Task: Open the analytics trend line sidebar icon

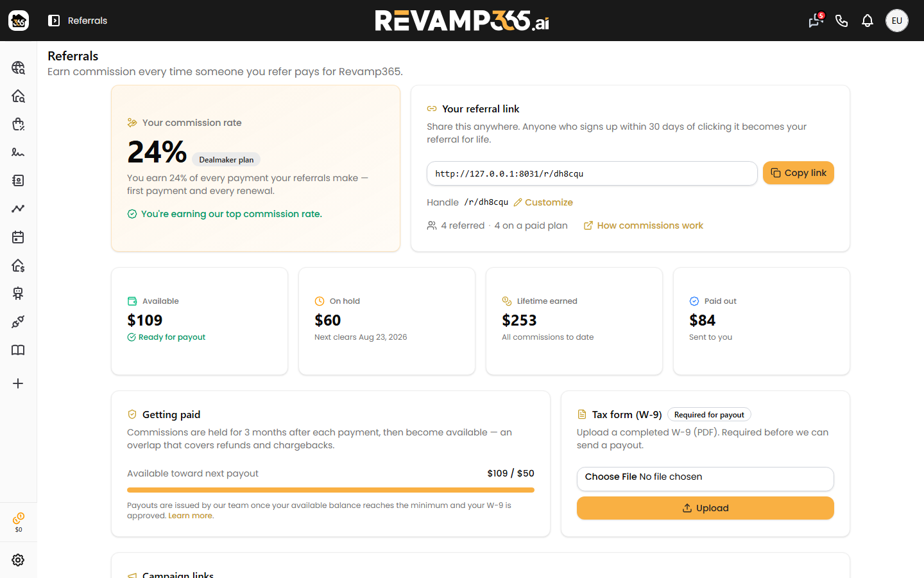Action: pyautogui.click(x=18, y=209)
